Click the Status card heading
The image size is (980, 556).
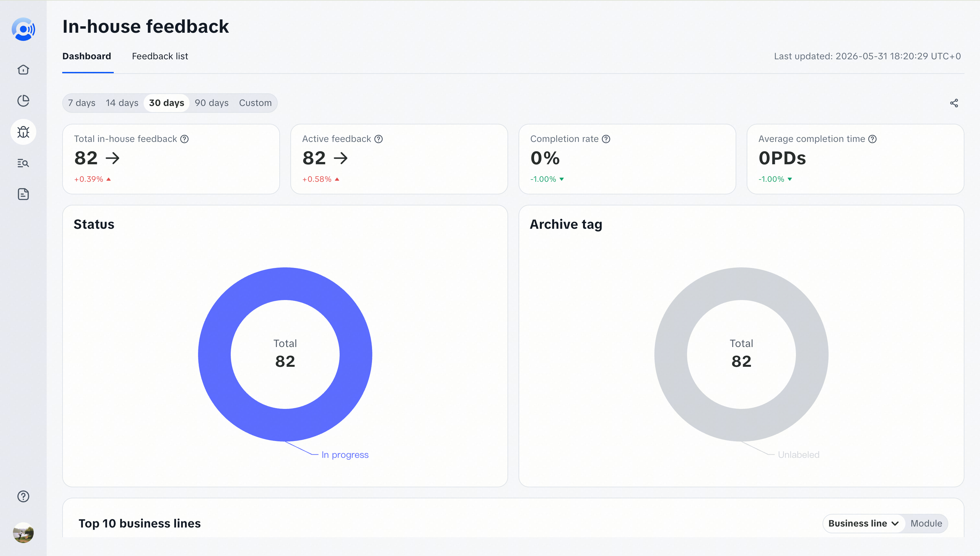point(94,225)
